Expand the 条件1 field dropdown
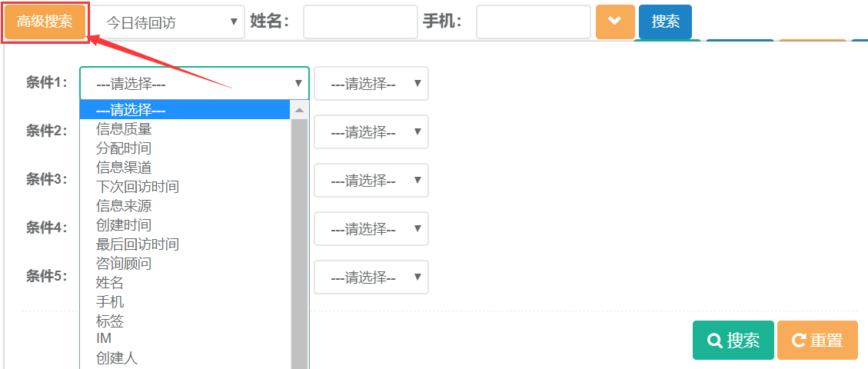 coord(195,83)
